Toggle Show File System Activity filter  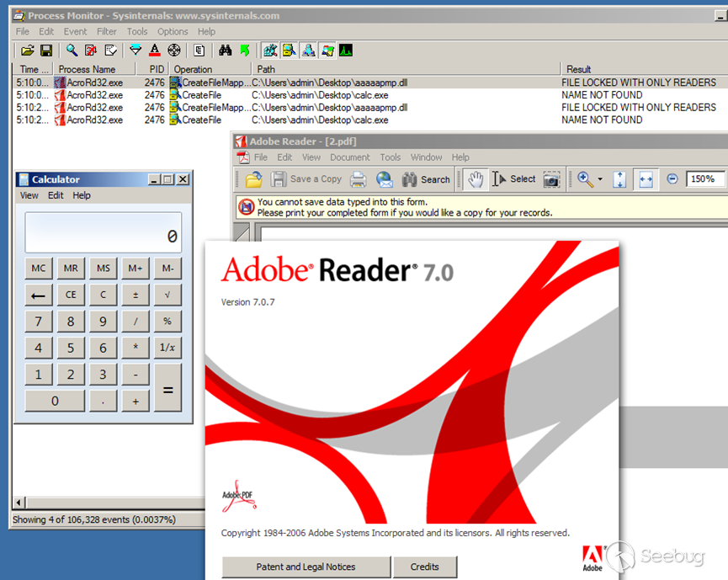(289, 51)
